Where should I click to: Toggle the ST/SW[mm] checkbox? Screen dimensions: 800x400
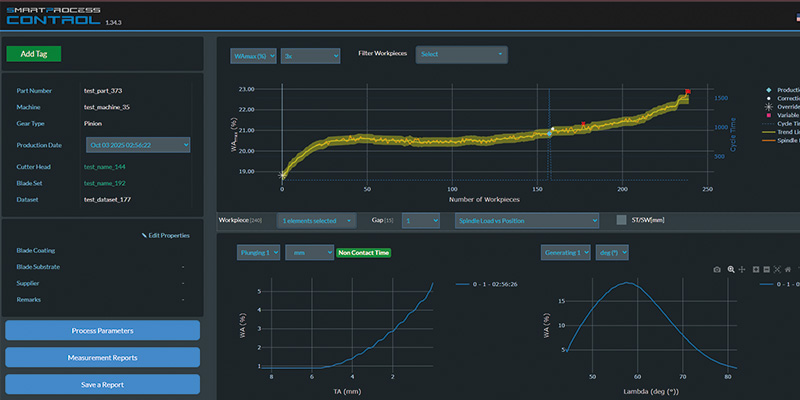click(x=621, y=220)
